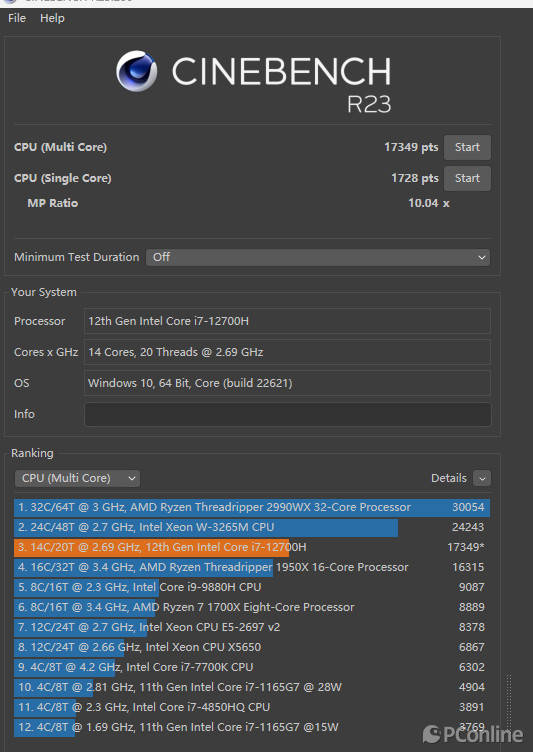Select the Core i7-7700K ranking row
Screen dimensions: 533x752
pyautogui.click(x=252, y=667)
